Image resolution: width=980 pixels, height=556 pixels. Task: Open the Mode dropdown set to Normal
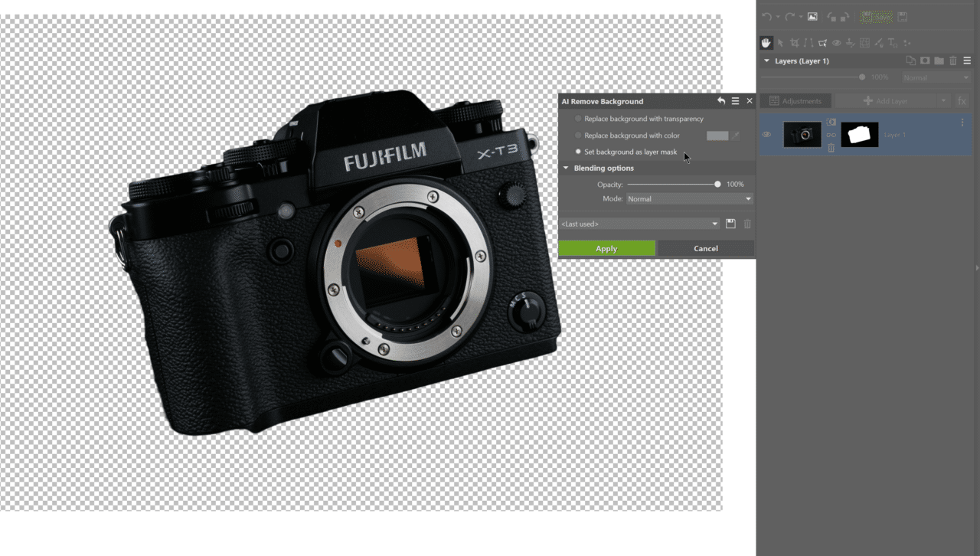(688, 198)
